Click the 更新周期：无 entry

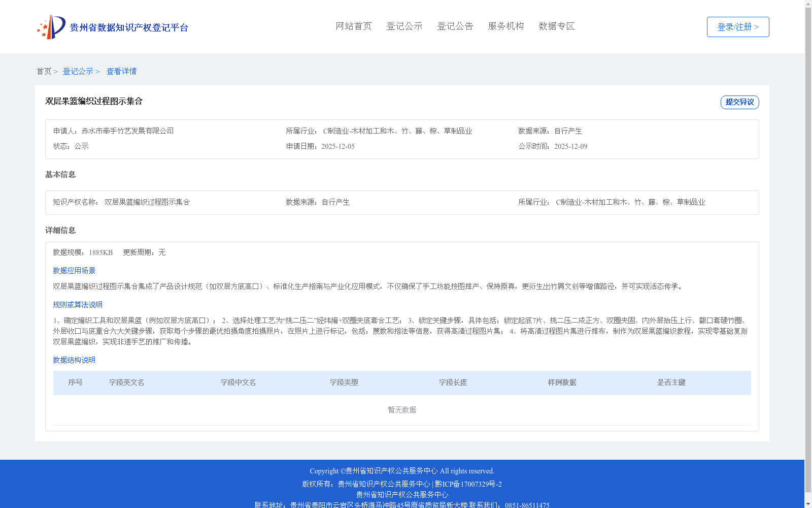(x=144, y=252)
